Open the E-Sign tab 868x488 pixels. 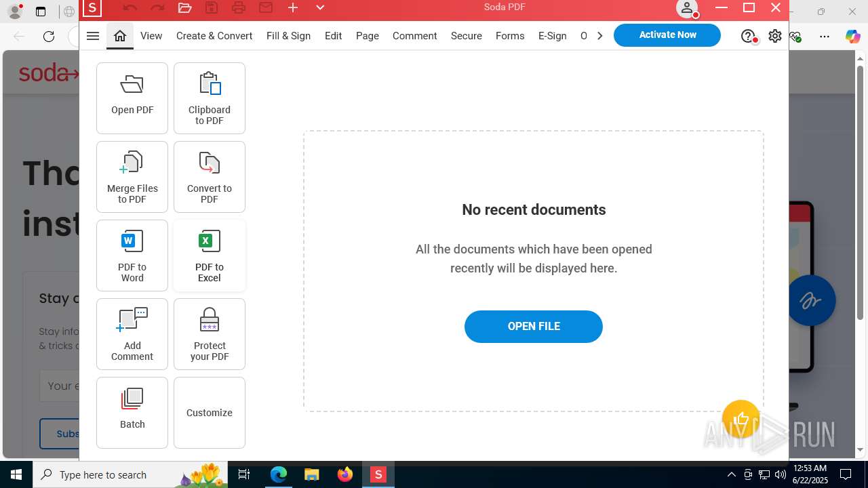[x=553, y=36]
